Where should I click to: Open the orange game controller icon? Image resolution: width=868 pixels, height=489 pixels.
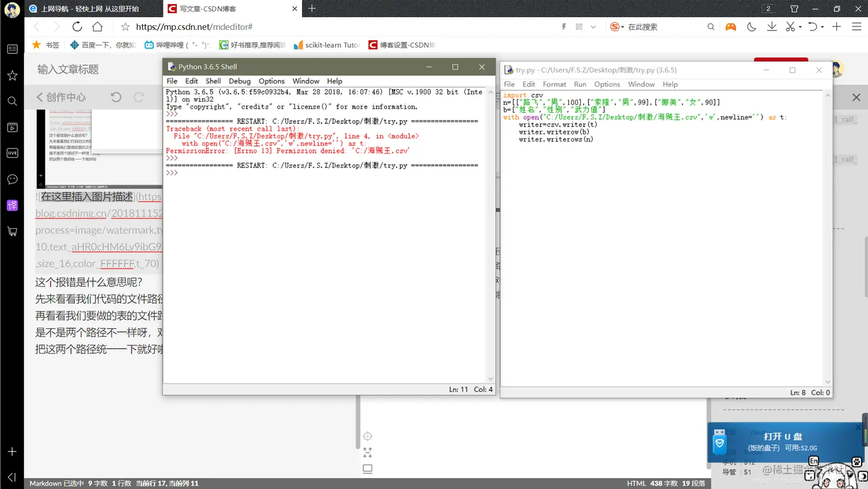[731, 26]
